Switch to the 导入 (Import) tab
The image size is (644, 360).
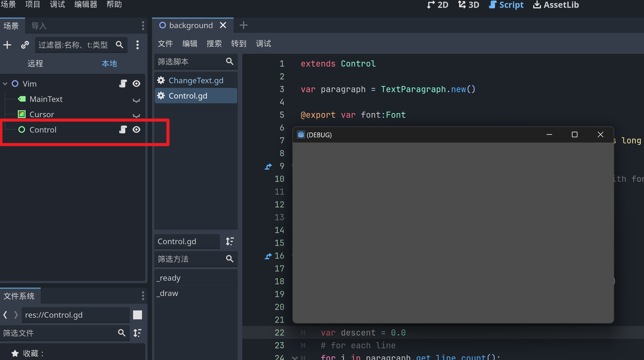(39, 26)
